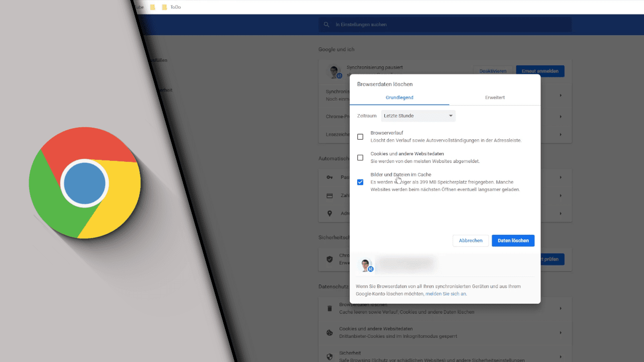The height and width of the screenshot is (362, 644).
Task: Switch to the Grundlegend tab
Action: point(399,98)
